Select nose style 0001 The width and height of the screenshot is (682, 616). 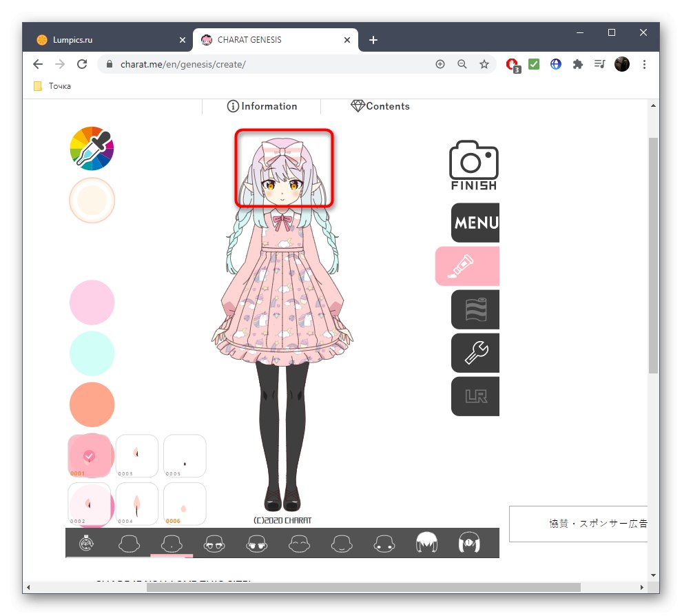[x=89, y=455]
